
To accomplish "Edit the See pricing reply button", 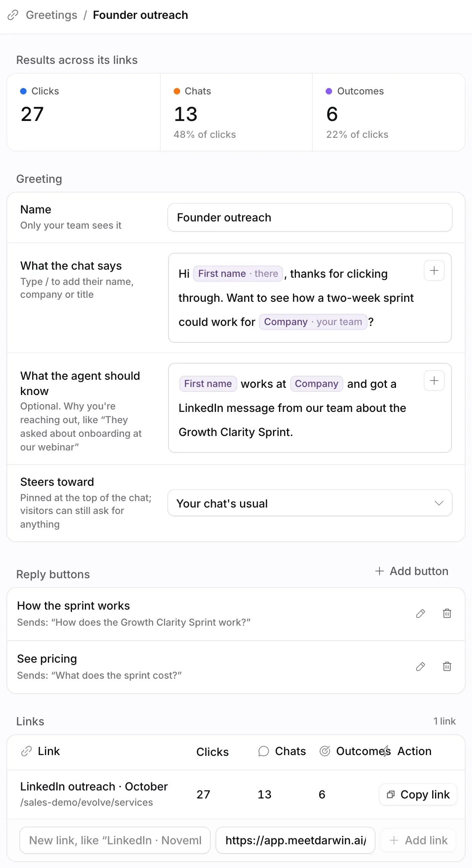I will point(421,667).
